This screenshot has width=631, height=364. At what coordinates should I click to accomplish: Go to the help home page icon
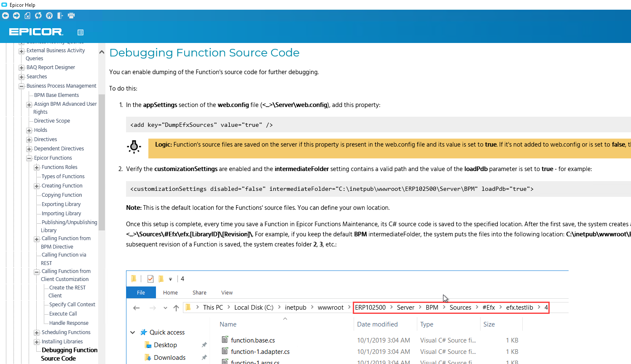48,16
